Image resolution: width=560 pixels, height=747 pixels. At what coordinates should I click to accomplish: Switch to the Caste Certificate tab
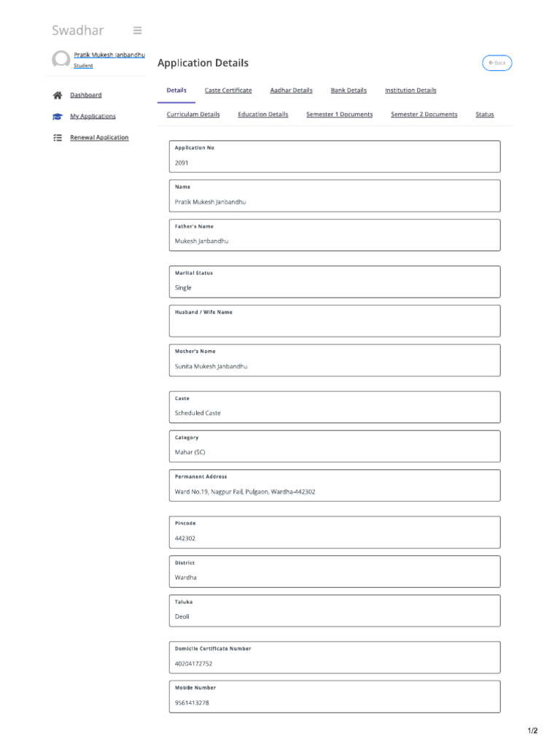pyautogui.click(x=228, y=90)
